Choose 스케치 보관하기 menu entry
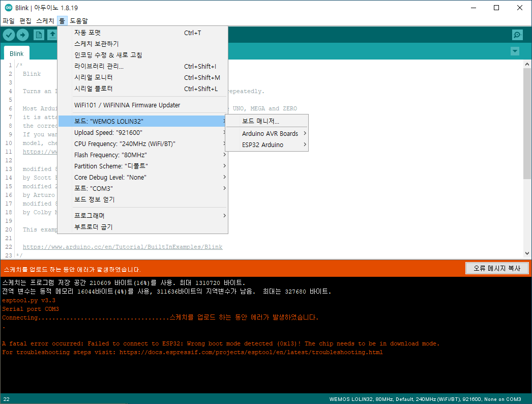The width and height of the screenshot is (532, 404). click(x=143, y=44)
